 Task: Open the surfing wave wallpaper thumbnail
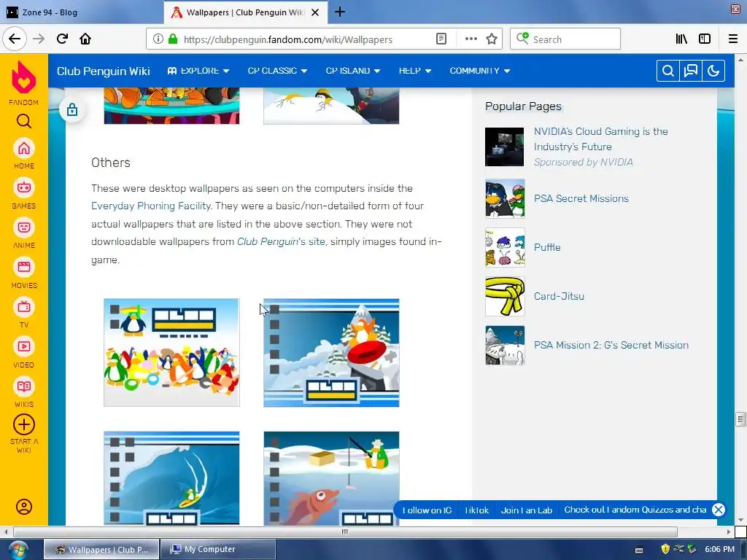(171, 478)
